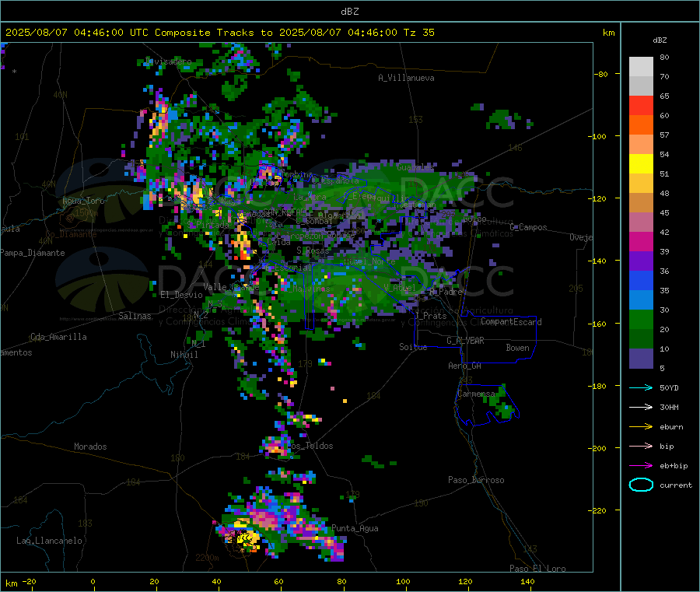The image size is (700, 592).
Task: Select the 'Pampa_Diamante' map label
Action: coord(33,253)
